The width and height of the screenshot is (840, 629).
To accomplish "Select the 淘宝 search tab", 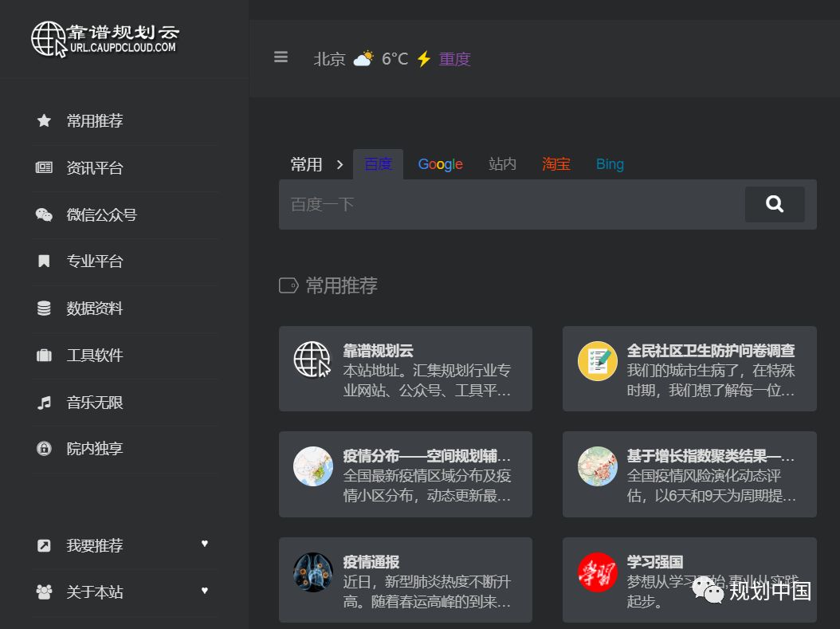I will (556, 164).
